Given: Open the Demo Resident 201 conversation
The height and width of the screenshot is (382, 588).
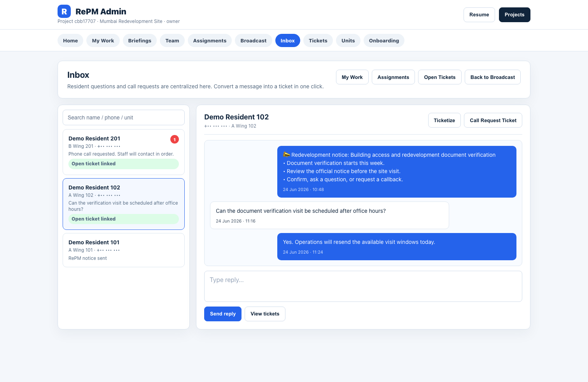Looking at the screenshot, I should (x=124, y=152).
